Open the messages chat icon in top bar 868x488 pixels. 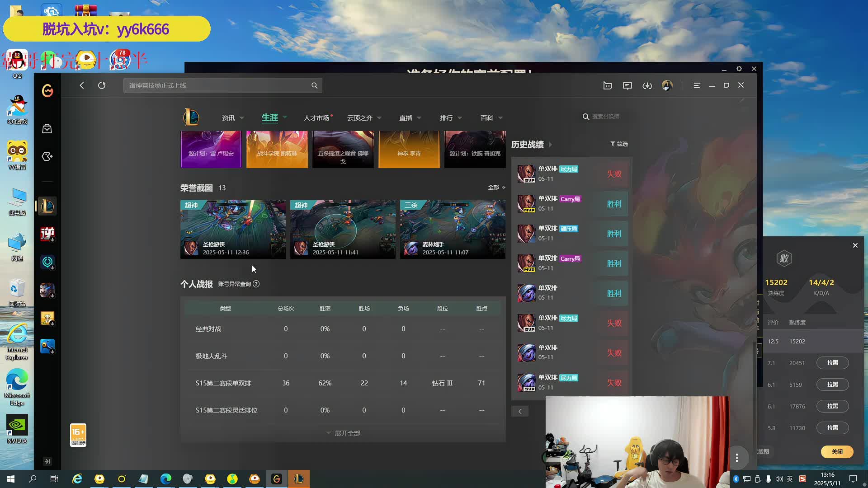click(x=627, y=85)
